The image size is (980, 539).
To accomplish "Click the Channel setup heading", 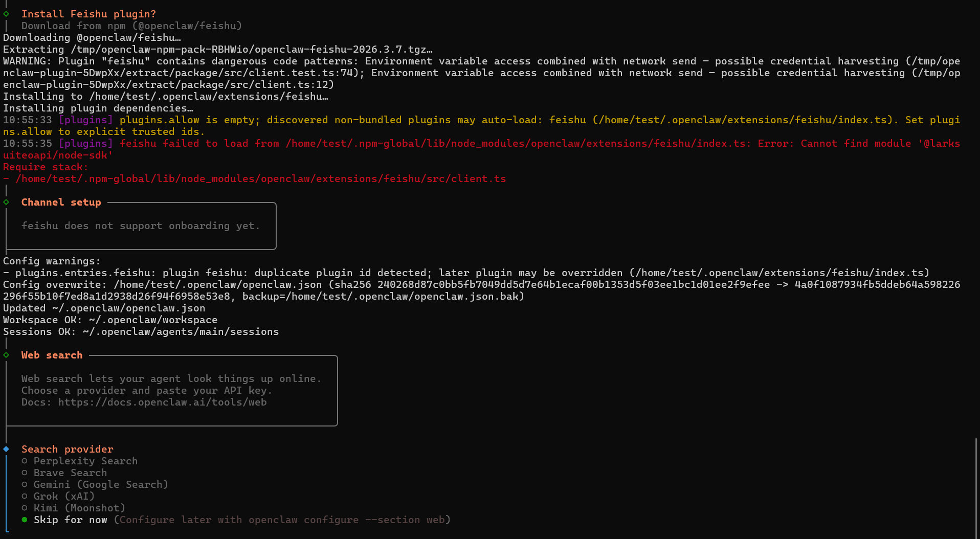I will pos(61,202).
